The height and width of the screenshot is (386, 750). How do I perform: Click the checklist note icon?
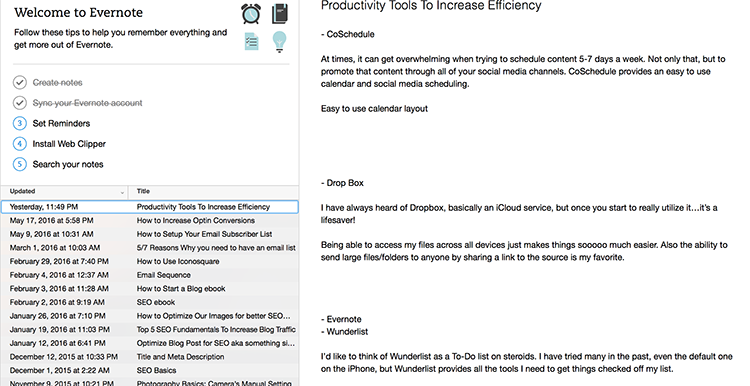click(252, 42)
